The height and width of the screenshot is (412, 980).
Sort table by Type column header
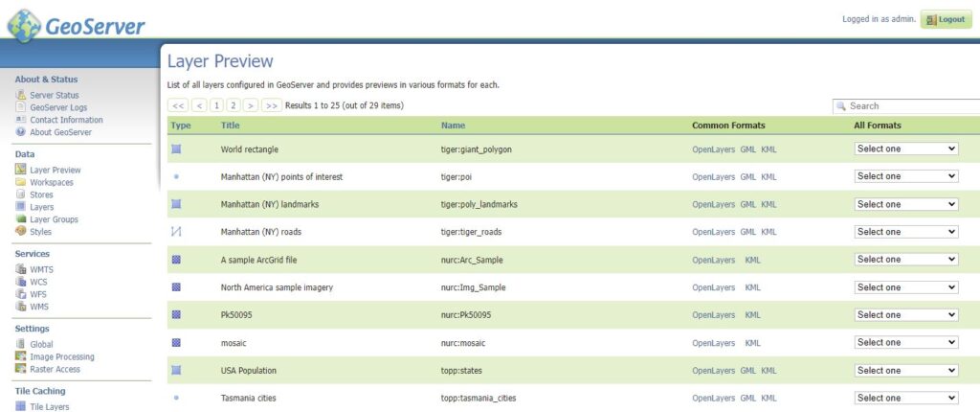point(181,126)
